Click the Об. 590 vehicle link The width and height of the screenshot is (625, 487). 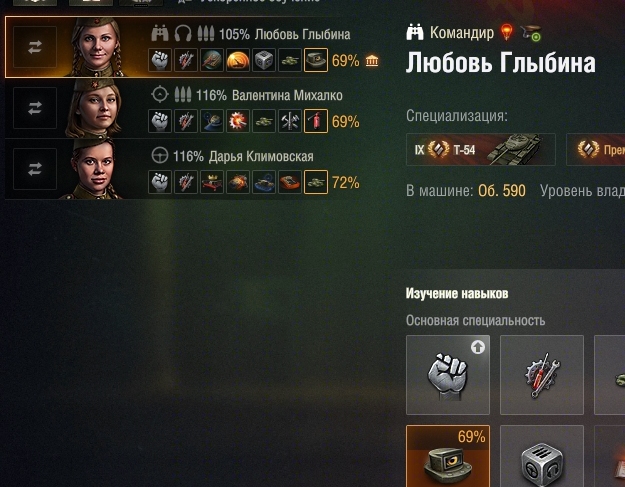click(x=502, y=191)
